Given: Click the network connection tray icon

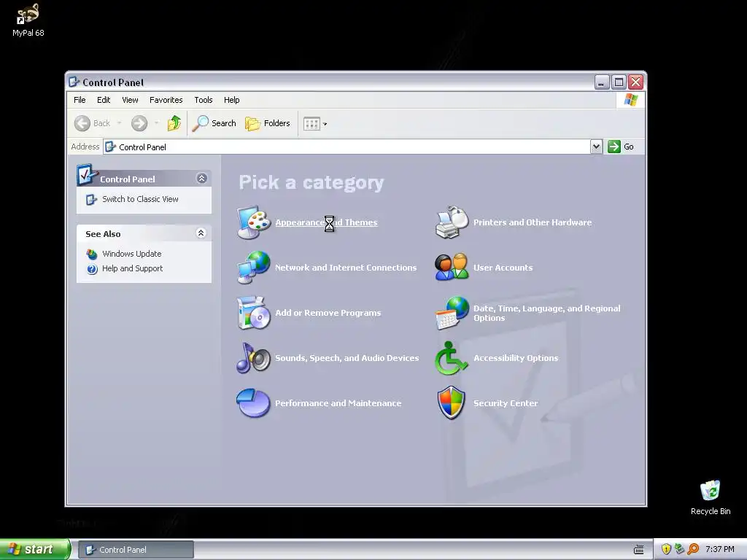Looking at the screenshot, I should tap(679, 549).
